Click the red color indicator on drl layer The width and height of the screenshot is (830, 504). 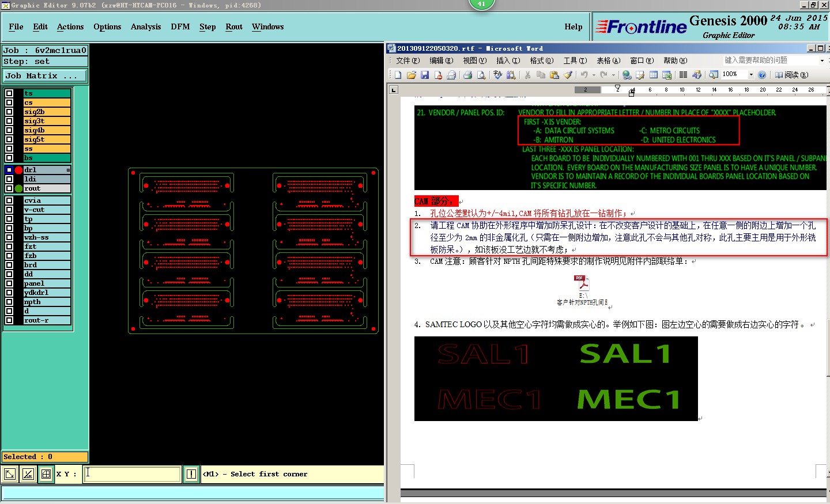[18, 170]
